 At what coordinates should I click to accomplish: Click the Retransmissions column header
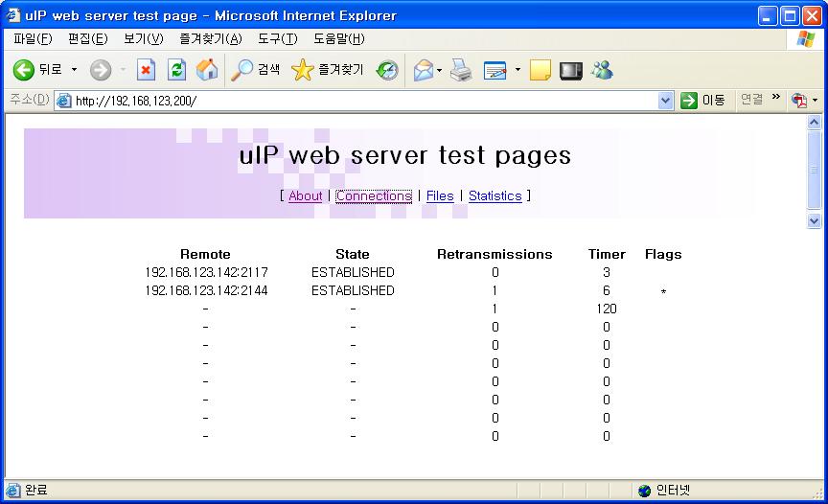494,254
